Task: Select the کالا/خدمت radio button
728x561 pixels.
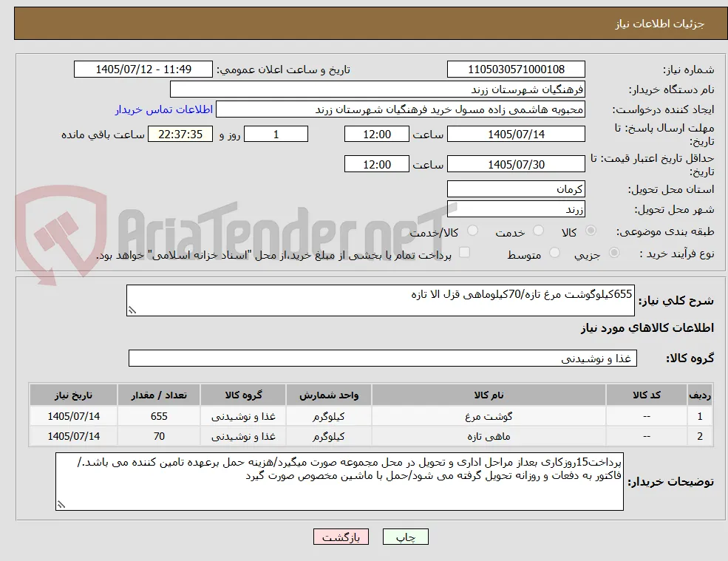Action: tap(472, 231)
